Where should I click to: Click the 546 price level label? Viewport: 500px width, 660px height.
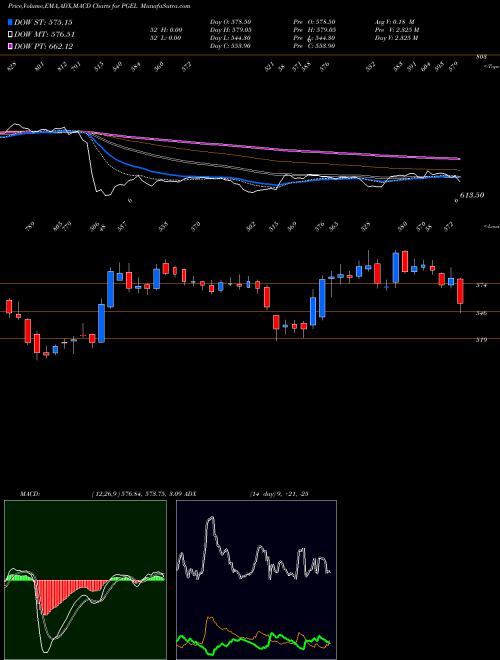tap(481, 313)
